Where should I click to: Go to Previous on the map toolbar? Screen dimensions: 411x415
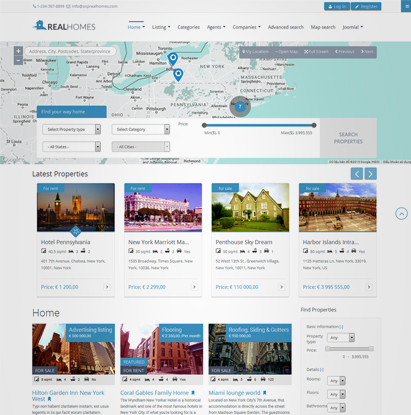[x=344, y=52]
